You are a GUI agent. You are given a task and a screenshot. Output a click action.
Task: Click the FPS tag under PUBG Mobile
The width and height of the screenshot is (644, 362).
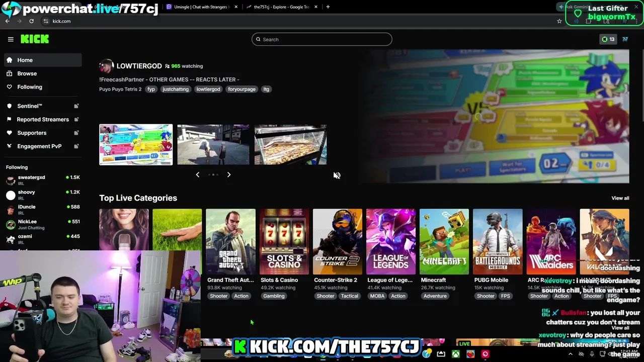click(506, 296)
